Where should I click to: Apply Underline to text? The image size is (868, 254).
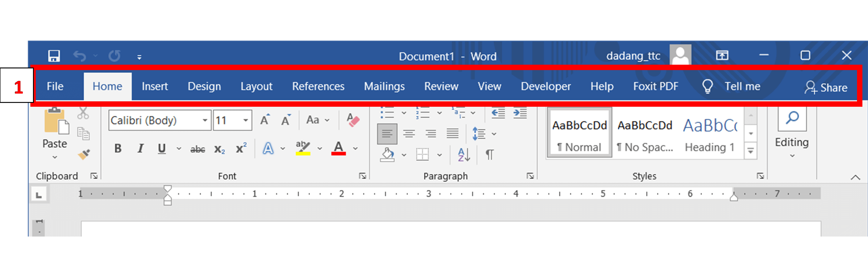pos(162,148)
